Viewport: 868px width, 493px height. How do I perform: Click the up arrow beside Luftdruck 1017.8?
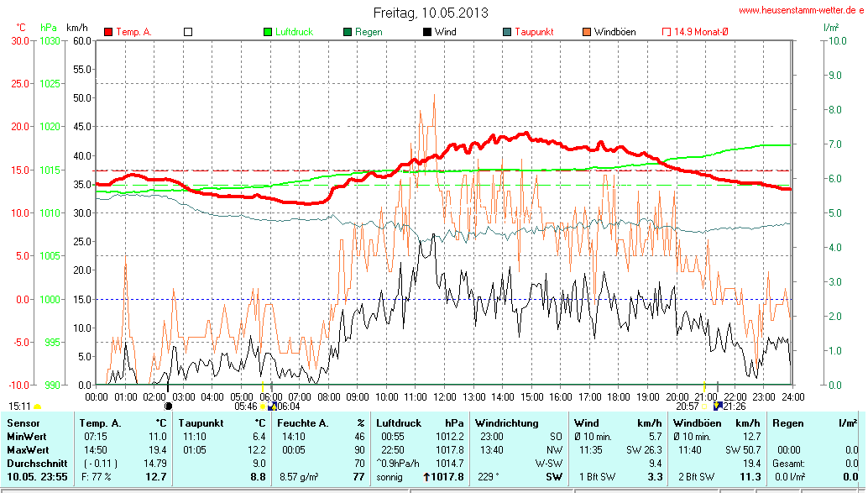tap(426, 477)
